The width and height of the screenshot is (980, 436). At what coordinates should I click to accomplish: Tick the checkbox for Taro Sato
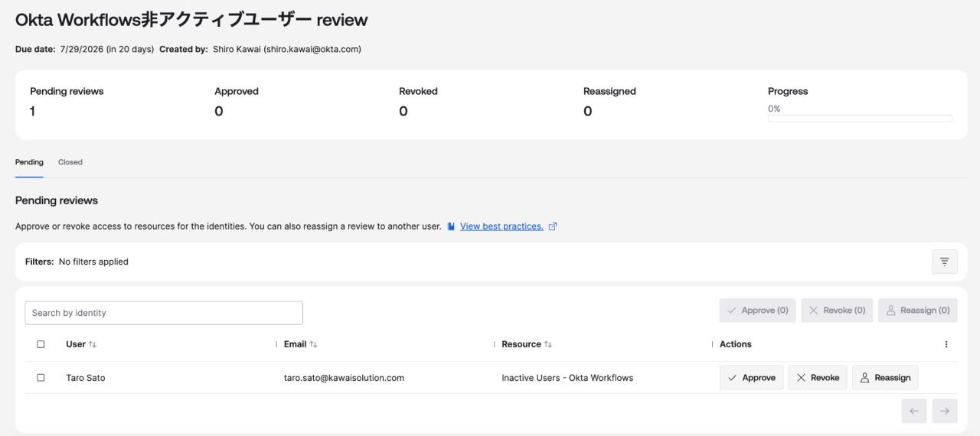tap(41, 378)
